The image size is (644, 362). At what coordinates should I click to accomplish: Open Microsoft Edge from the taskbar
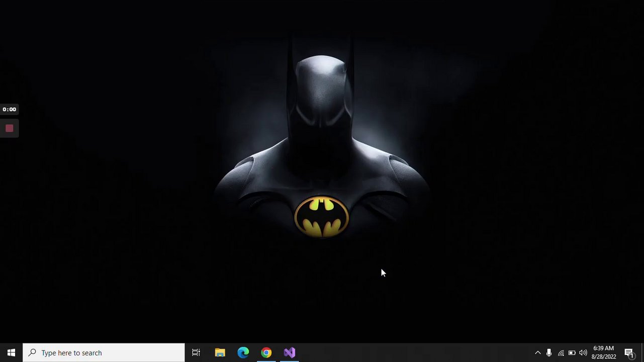pyautogui.click(x=243, y=353)
